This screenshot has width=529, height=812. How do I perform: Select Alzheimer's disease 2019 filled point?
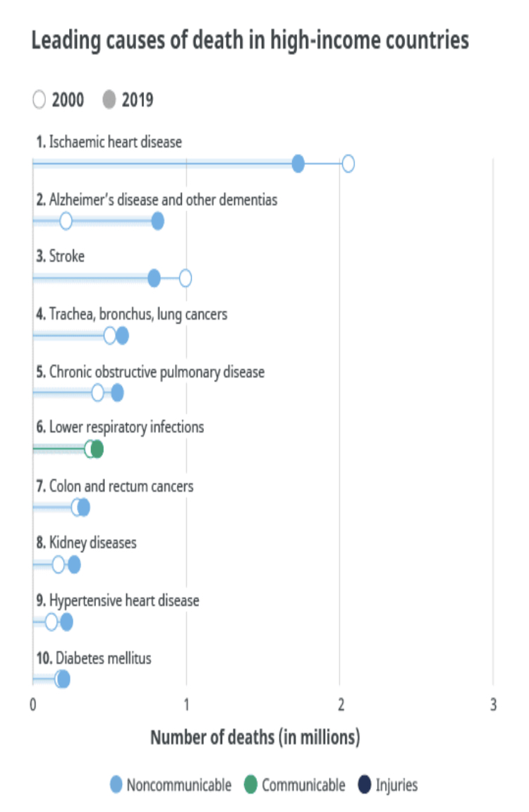point(158,221)
